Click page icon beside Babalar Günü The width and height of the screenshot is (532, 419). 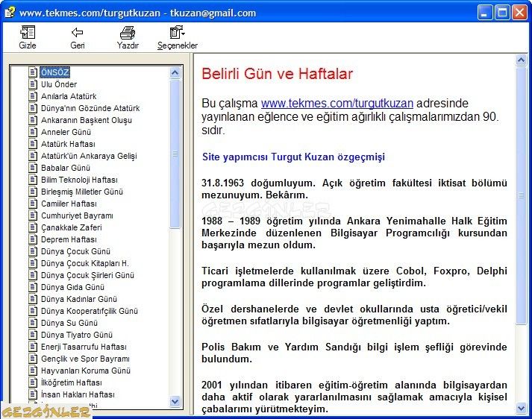(33, 168)
